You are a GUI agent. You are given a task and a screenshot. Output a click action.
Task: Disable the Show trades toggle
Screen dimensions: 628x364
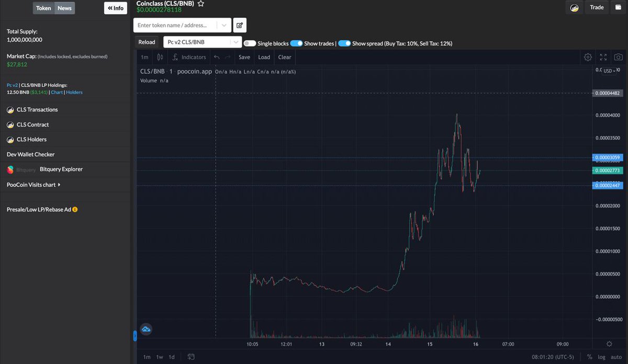(x=297, y=42)
